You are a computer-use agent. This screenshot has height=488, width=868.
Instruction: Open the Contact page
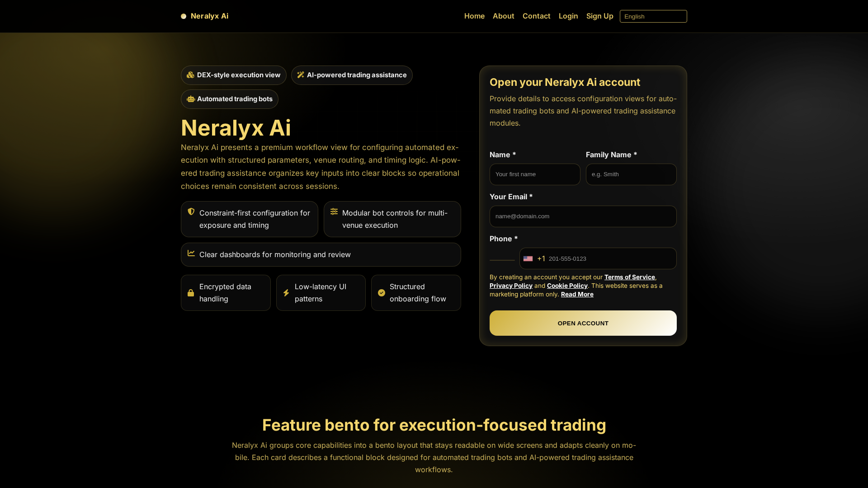point(536,16)
